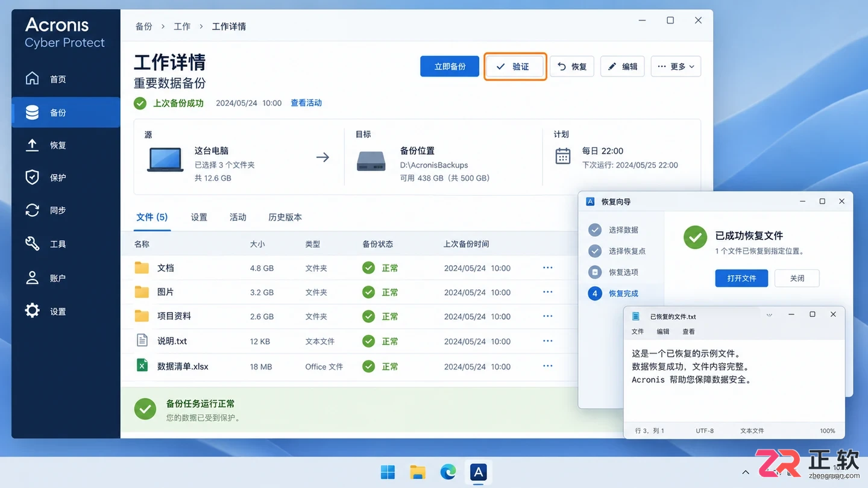Open the 查看 menu in Notepad
868x488 pixels.
point(688,331)
